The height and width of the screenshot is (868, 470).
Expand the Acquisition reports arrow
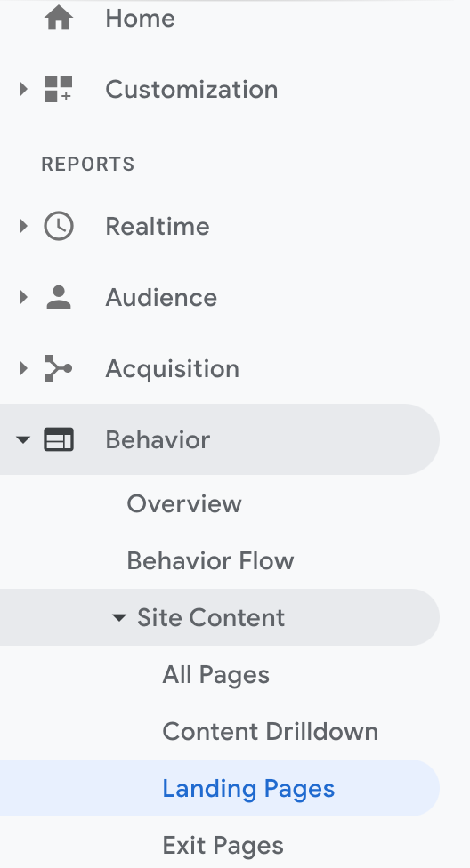pyautogui.click(x=23, y=368)
